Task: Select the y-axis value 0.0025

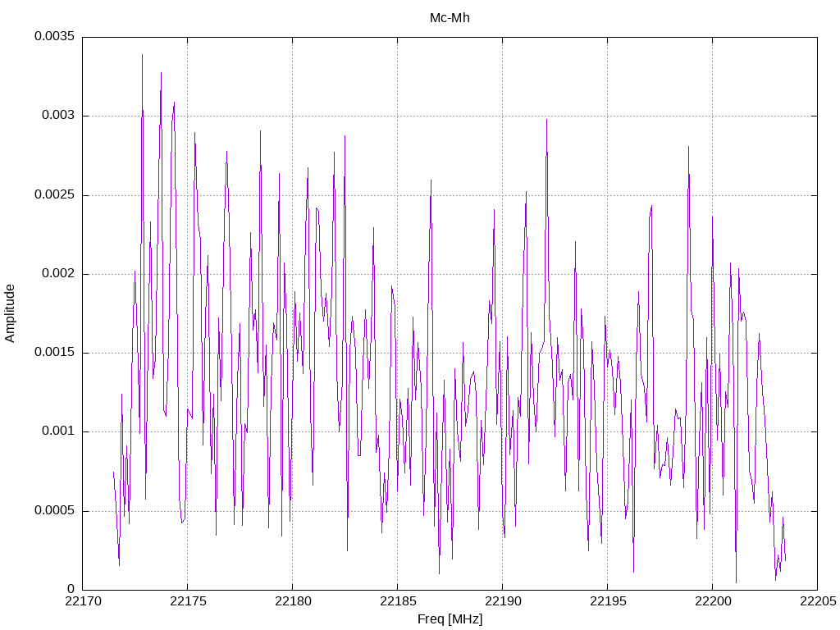Action: (55, 194)
